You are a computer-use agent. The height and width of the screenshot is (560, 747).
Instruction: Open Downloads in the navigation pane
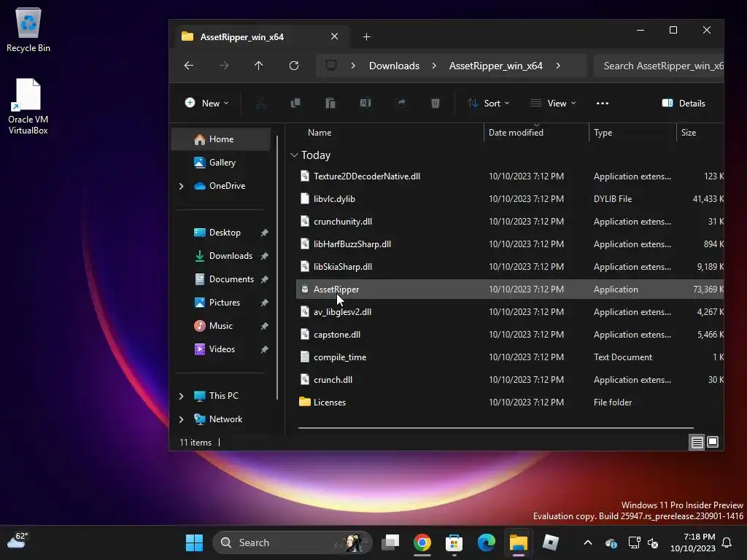point(221,256)
